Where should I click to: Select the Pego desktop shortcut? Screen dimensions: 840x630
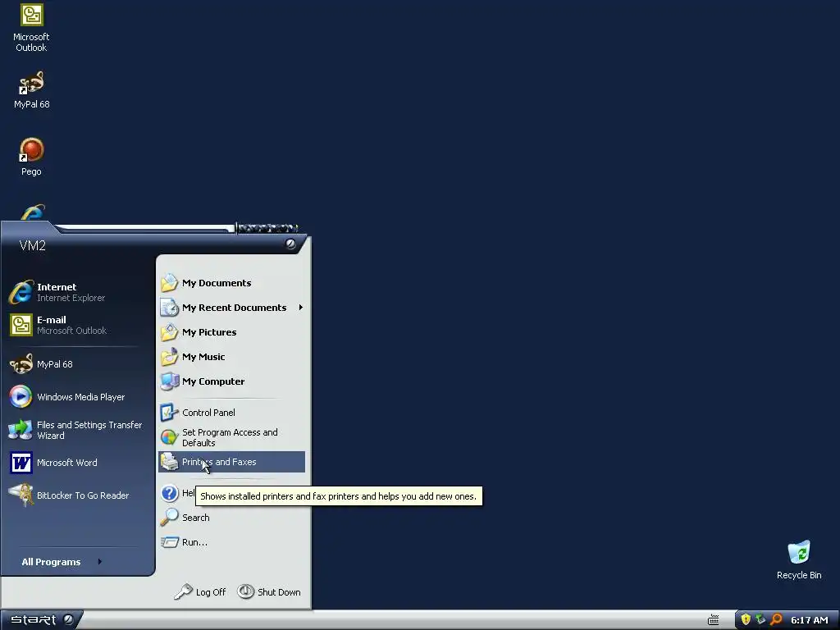click(x=32, y=157)
